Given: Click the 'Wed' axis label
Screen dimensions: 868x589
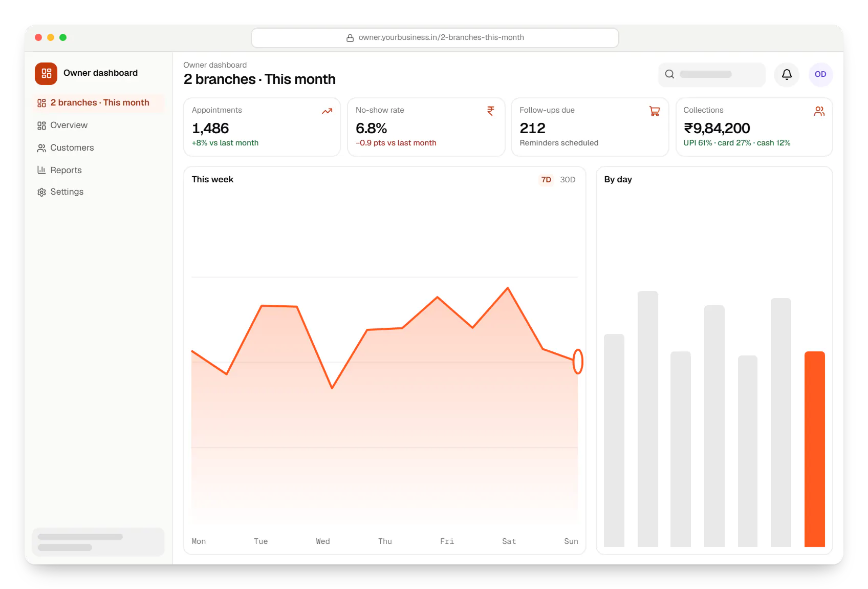Looking at the screenshot, I should pyautogui.click(x=323, y=541).
